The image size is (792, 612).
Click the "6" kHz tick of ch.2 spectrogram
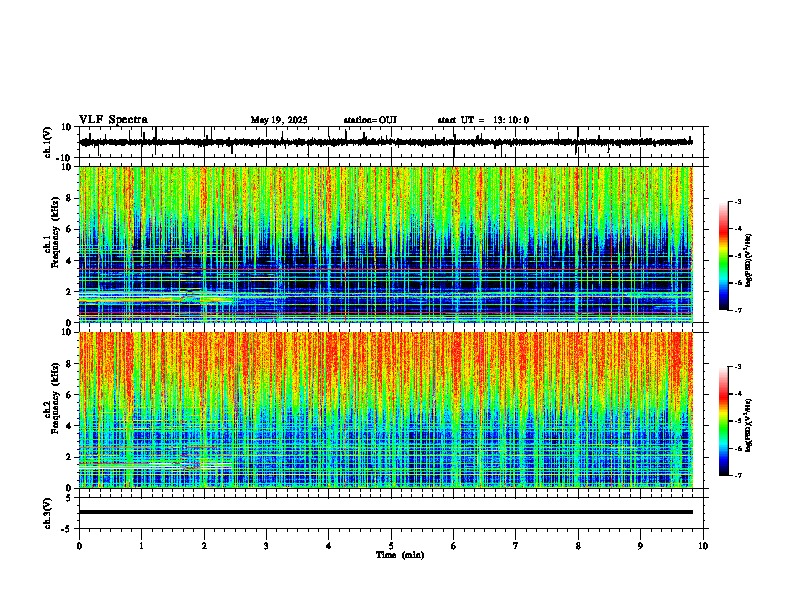(70, 394)
